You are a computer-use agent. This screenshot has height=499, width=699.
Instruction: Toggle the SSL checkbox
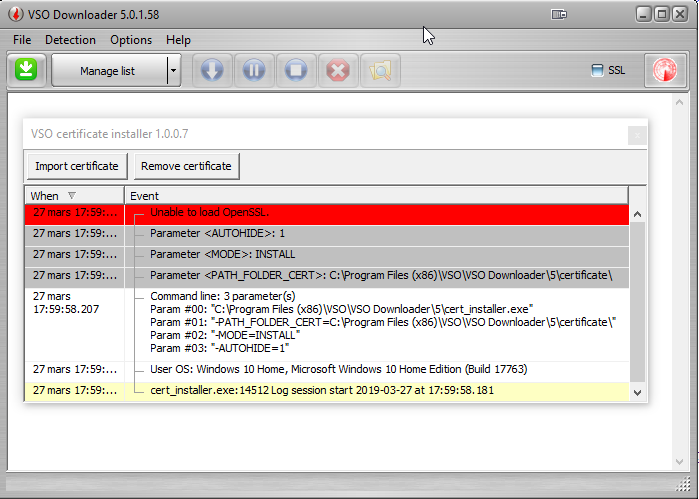597,70
